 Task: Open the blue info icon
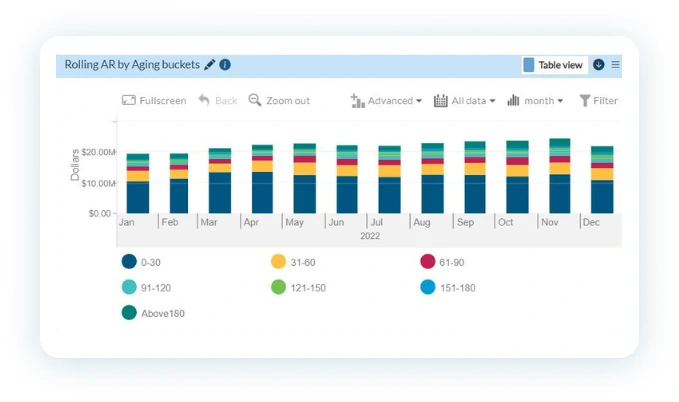click(225, 65)
